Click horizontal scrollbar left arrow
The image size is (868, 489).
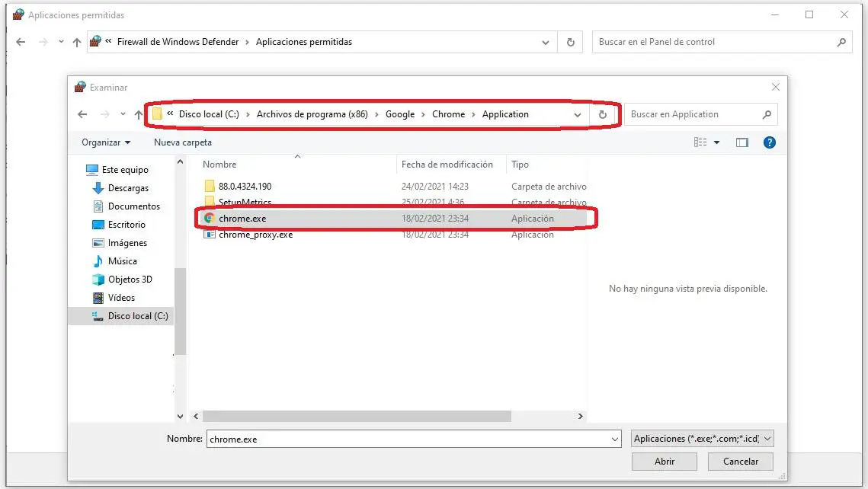196,416
